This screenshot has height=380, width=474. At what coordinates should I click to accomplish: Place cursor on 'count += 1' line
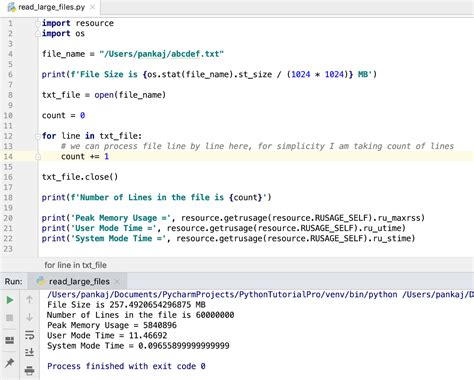point(85,156)
